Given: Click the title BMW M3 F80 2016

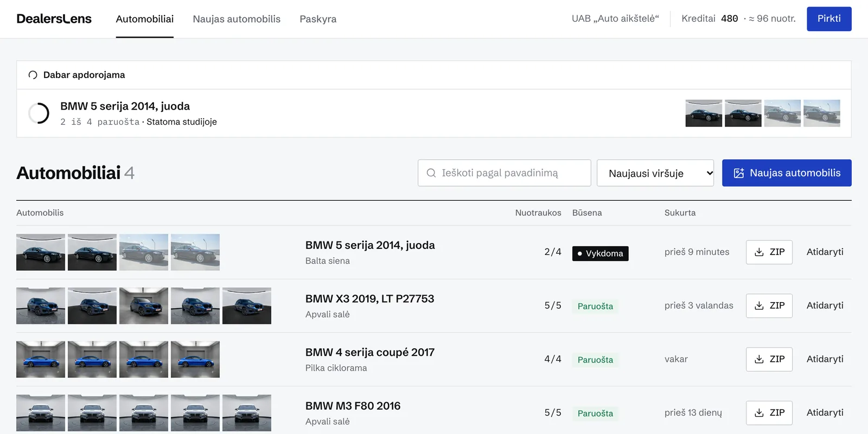Looking at the screenshot, I should coord(353,406).
